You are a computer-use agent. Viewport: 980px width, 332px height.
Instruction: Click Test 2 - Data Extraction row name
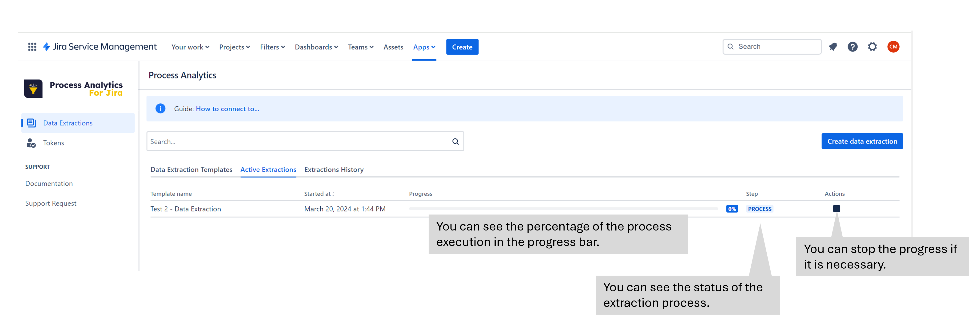[185, 209]
